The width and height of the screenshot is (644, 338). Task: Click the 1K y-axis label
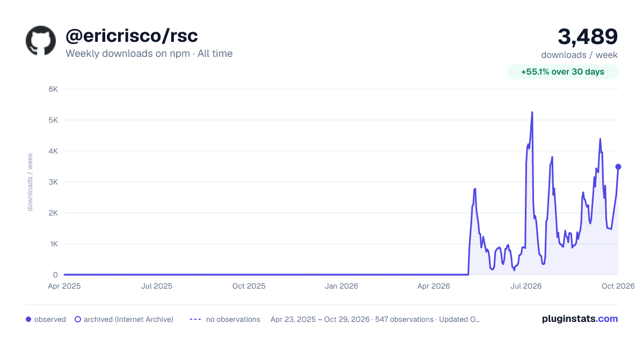click(x=53, y=244)
